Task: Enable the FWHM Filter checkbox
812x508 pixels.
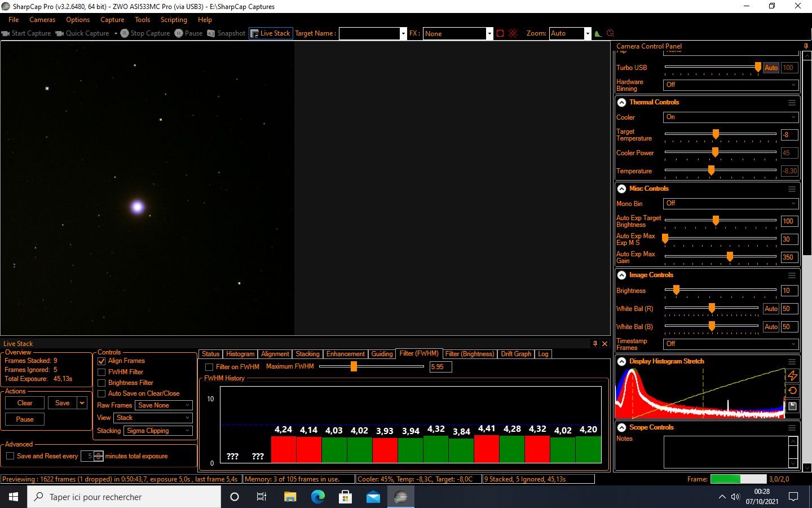Action: [102, 373]
